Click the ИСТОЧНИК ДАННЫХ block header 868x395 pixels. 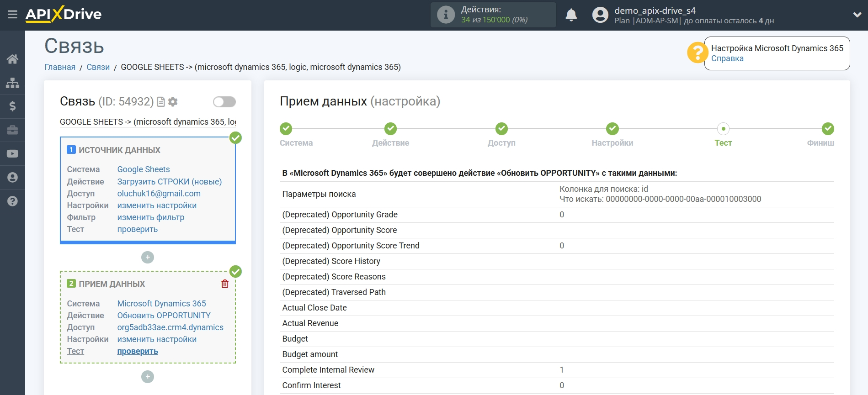119,150
